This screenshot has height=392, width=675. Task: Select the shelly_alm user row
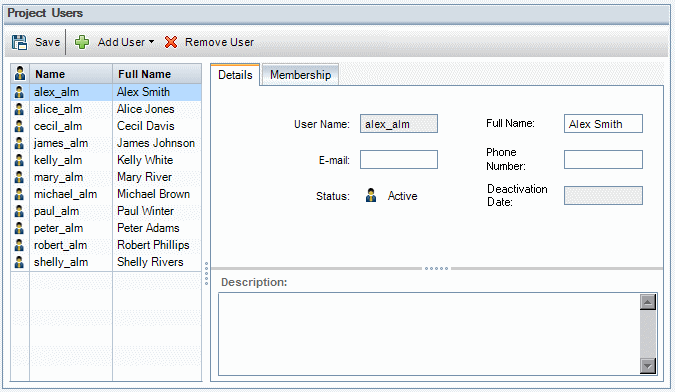tap(106, 262)
